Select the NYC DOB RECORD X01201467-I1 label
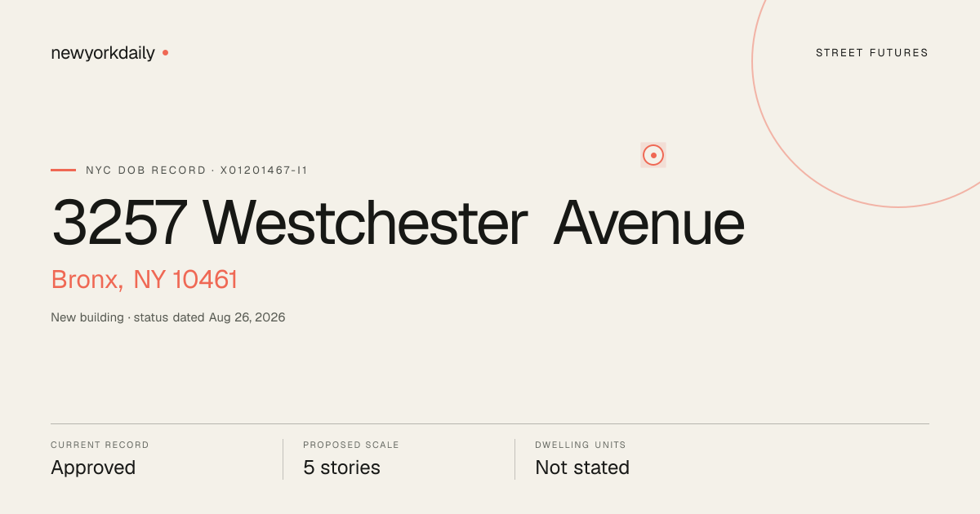980x514 pixels. (197, 171)
